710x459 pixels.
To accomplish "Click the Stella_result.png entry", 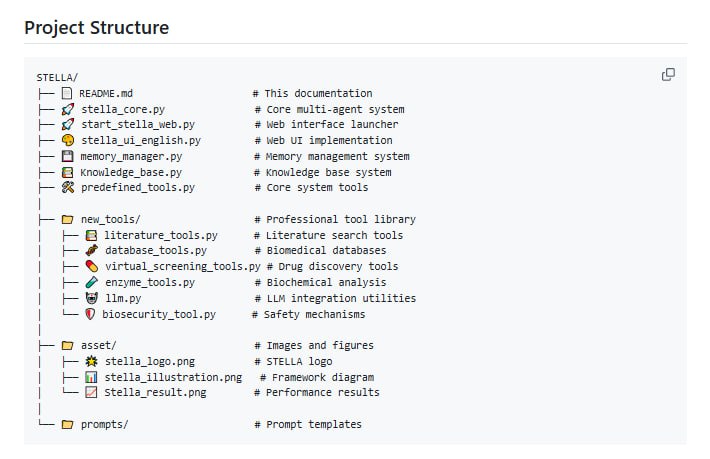I will [x=155, y=393].
